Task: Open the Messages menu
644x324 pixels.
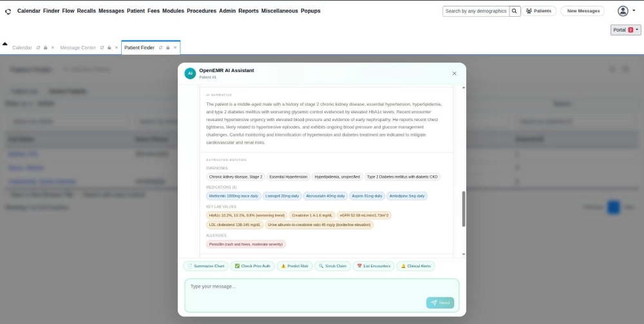Action: coord(111,11)
